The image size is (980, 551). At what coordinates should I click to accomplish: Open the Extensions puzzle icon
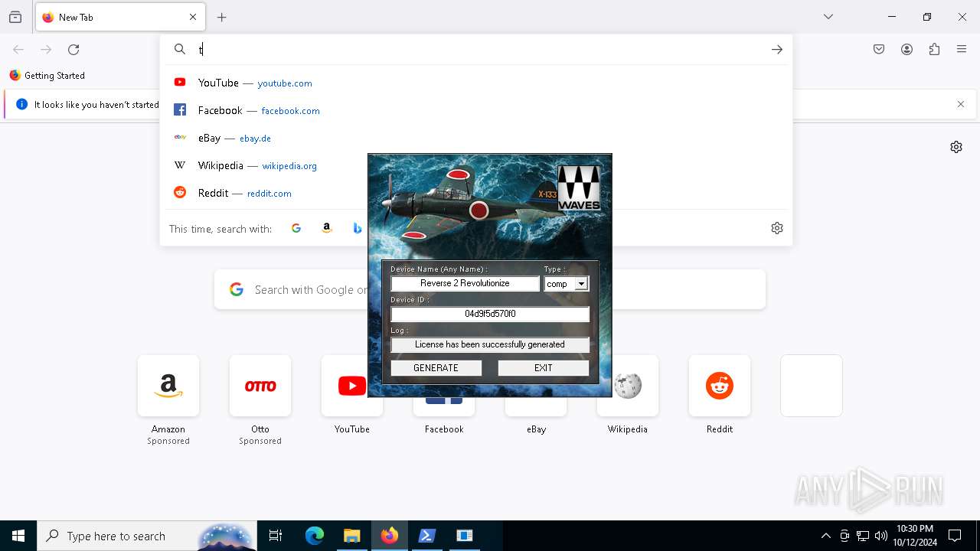pos(934,50)
